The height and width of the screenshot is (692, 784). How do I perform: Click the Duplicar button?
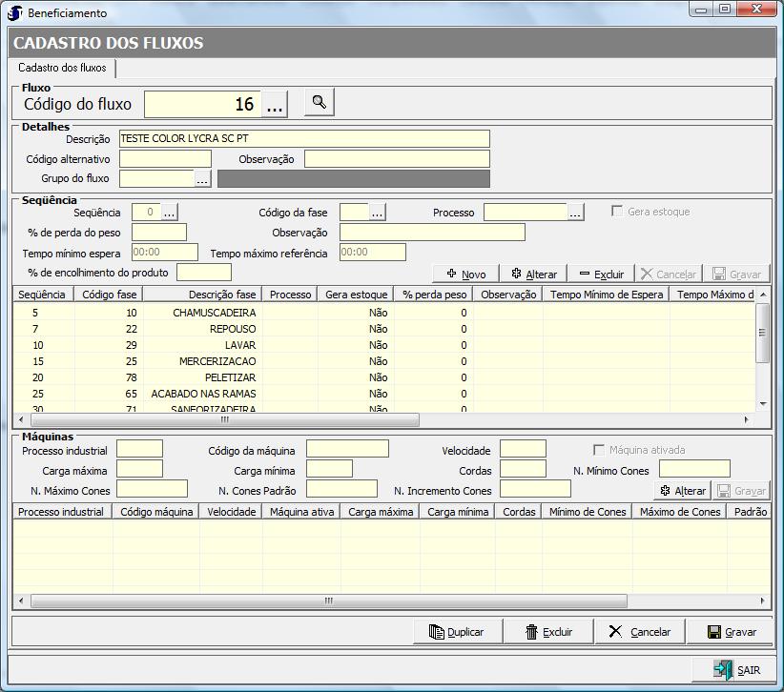pyautogui.click(x=455, y=631)
